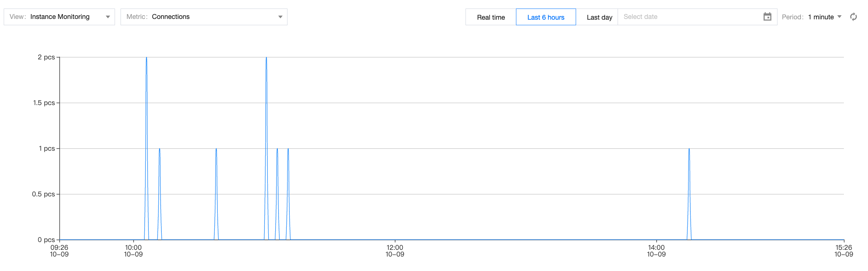Open the calendar date picker icon
Viewport: 868px width, 271px height.
[x=767, y=17]
